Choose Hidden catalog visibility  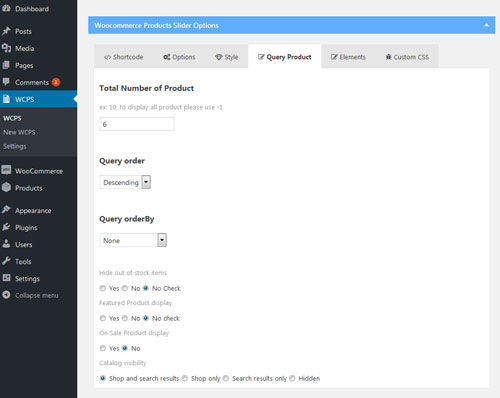pos(292,378)
